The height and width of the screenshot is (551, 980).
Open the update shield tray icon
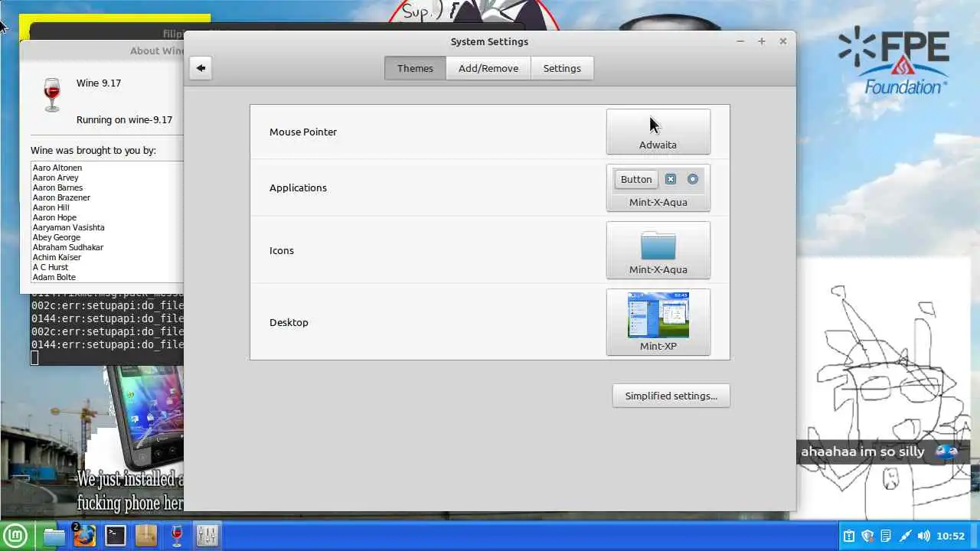(867, 536)
